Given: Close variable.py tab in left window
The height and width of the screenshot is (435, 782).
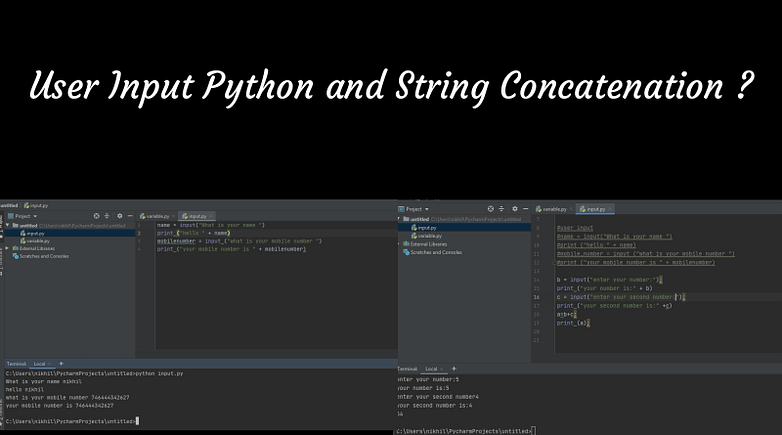Looking at the screenshot, I should (x=174, y=216).
